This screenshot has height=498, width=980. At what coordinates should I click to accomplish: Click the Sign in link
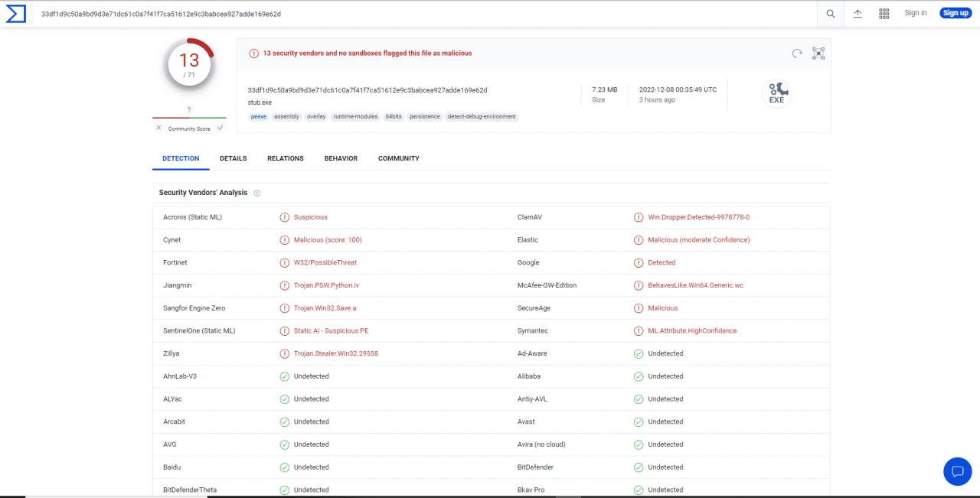(916, 13)
